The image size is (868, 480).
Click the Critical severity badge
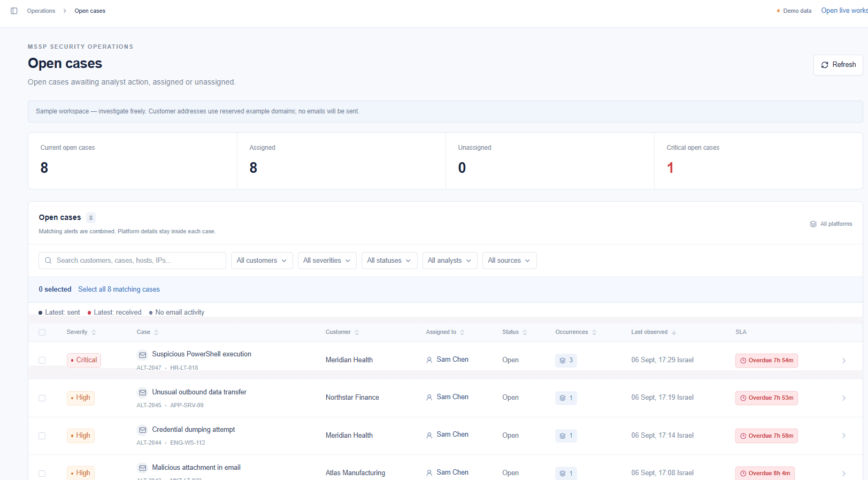[84, 360]
